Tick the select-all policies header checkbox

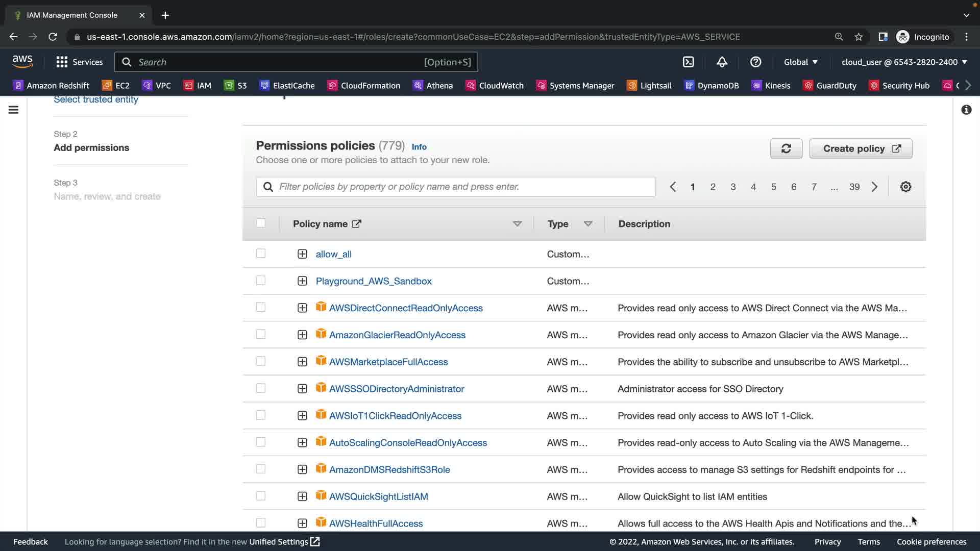pos(261,223)
